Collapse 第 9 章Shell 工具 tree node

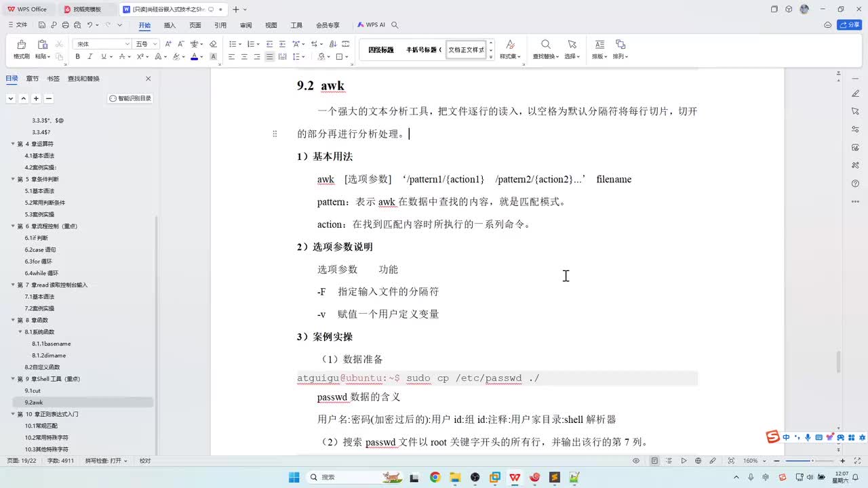pyautogui.click(x=13, y=379)
